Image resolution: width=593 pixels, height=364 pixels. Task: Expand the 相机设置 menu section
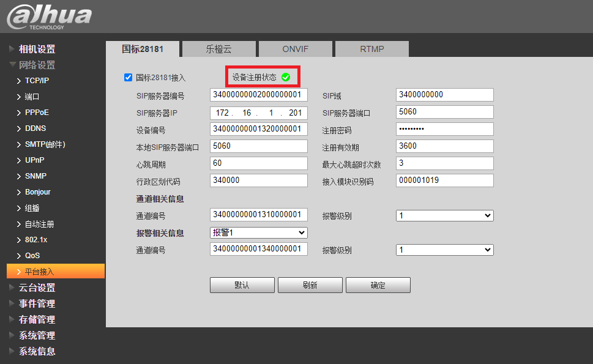click(37, 49)
